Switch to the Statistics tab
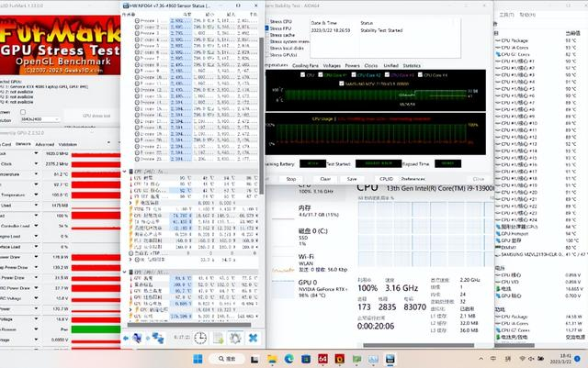Screen dimensions: 588x368 pos(412,66)
